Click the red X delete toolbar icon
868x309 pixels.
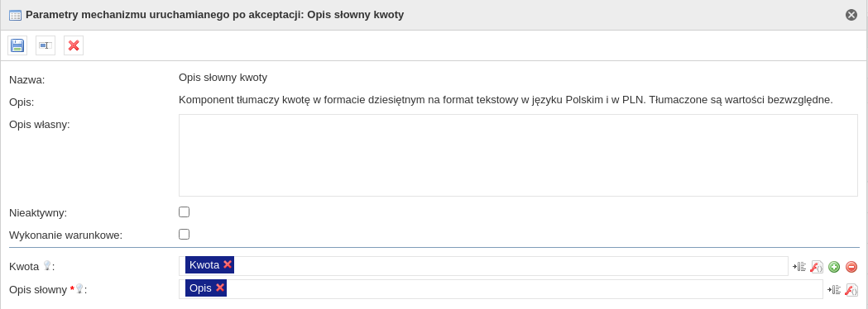click(x=74, y=45)
